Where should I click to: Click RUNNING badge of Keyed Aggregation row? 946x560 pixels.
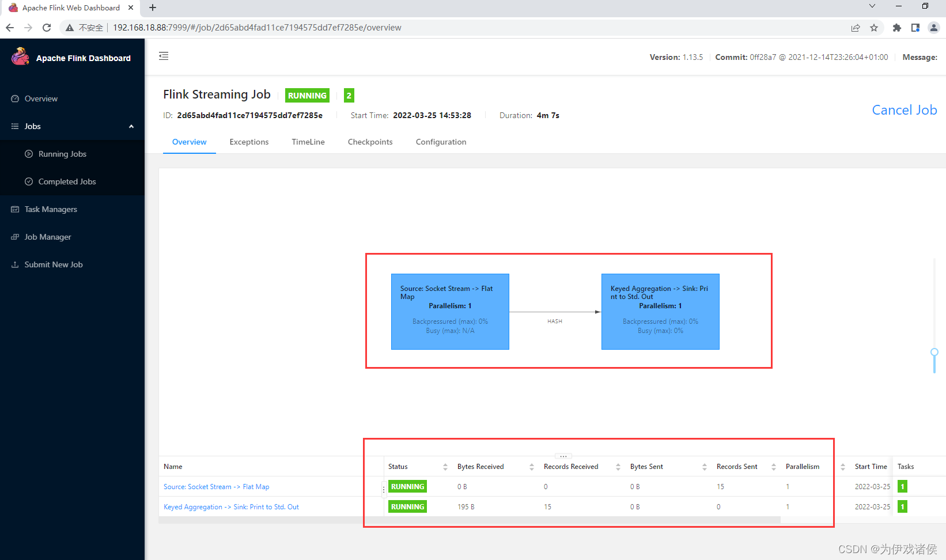407,507
